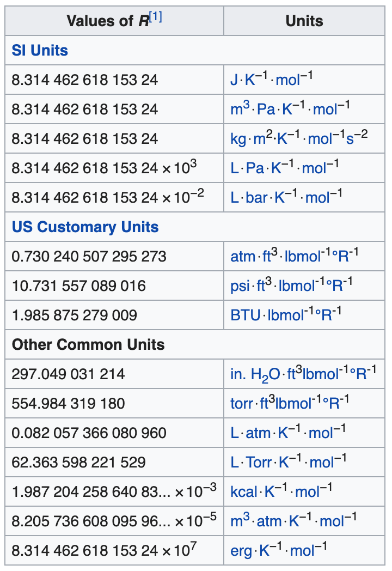Viewport: 392px width, 571px height.
Task: Click the m³·Pa·K⁻¹·mol⁻¹ unit link
Action: click(290, 110)
